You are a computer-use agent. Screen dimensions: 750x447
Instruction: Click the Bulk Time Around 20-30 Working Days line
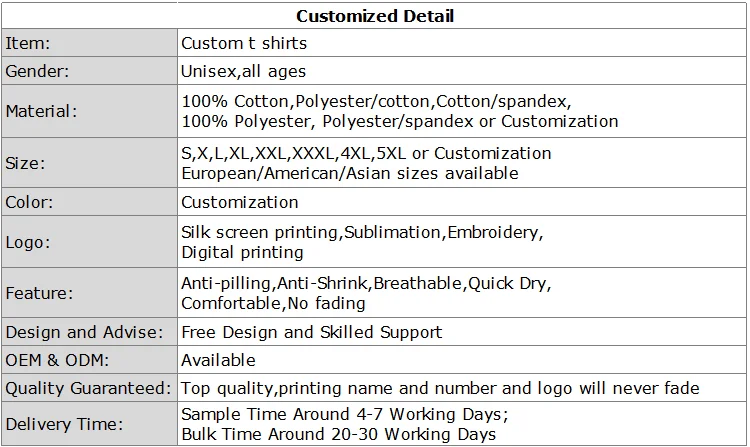pyautogui.click(x=339, y=434)
